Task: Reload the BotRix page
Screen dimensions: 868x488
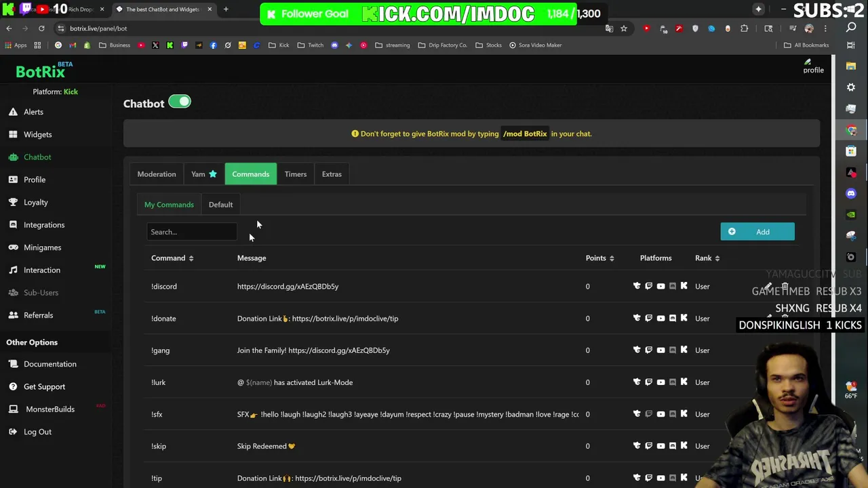Action: click(41, 28)
